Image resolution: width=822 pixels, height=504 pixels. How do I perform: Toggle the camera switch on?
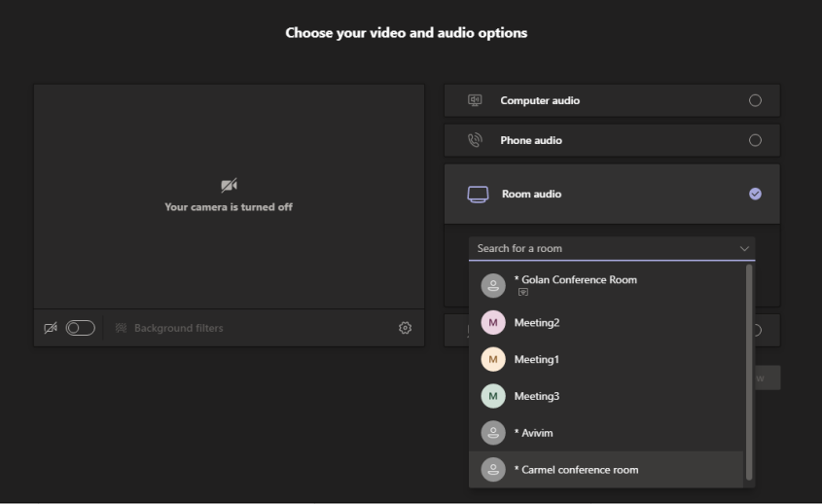pyautogui.click(x=80, y=328)
